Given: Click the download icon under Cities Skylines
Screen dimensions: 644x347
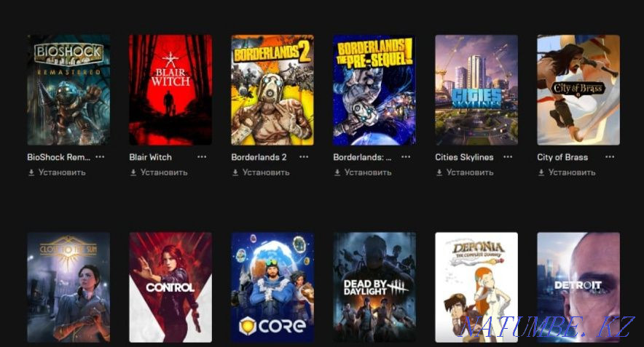Looking at the screenshot, I should [x=439, y=172].
